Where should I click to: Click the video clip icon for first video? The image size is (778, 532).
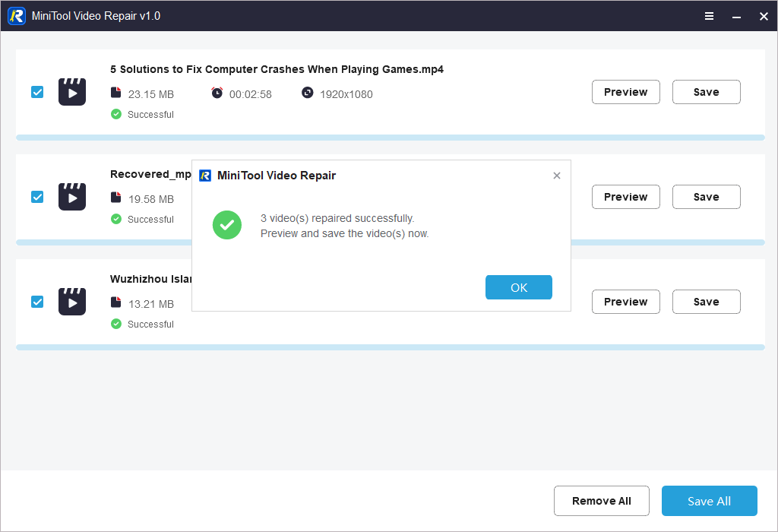point(72,92)
